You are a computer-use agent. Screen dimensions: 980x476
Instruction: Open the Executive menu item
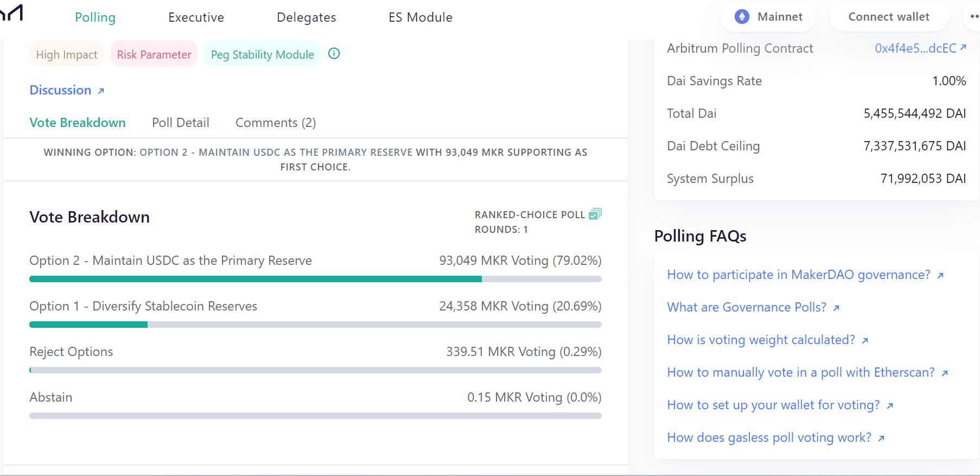point(196,17)
